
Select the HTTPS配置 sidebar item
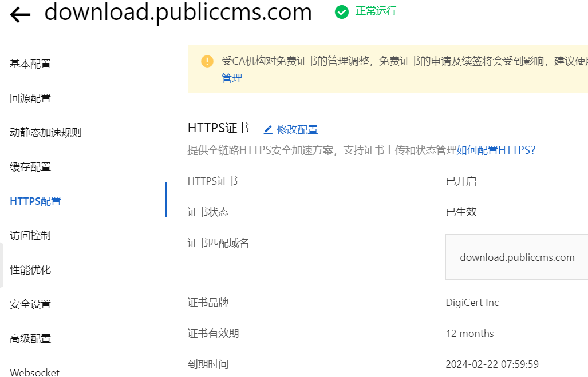35,201
